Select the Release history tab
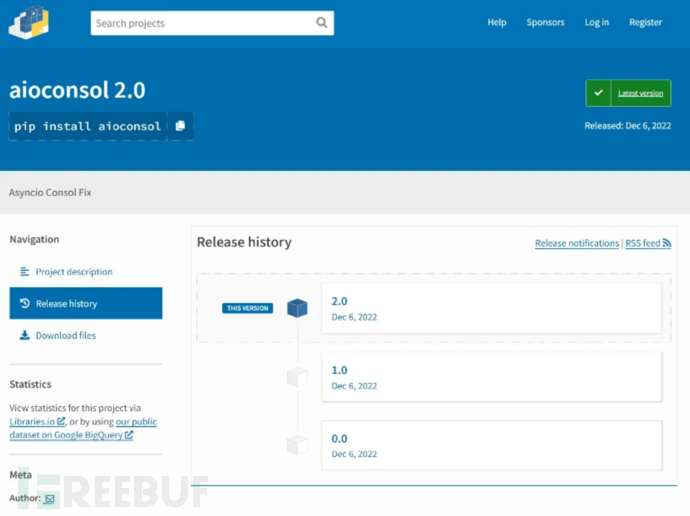This screenshot has width=690, height=516. [66, 304]
